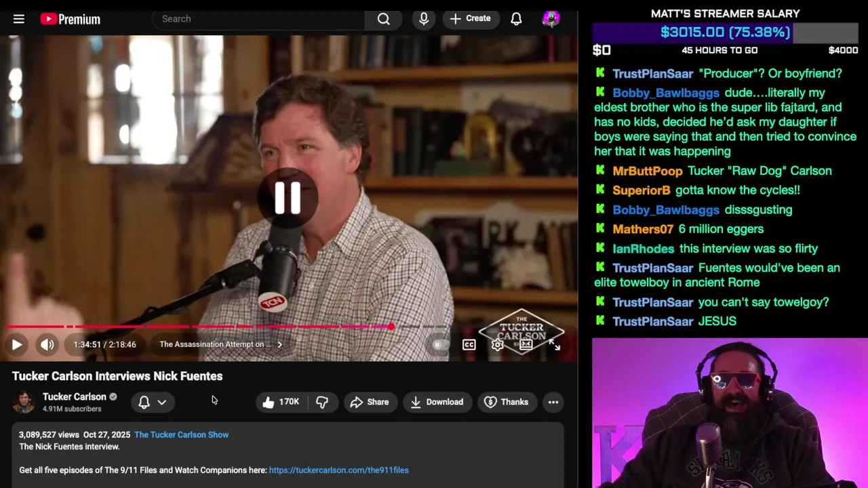
Task: Open Tucker Carlson channel avatar
Action: (24, 402)
